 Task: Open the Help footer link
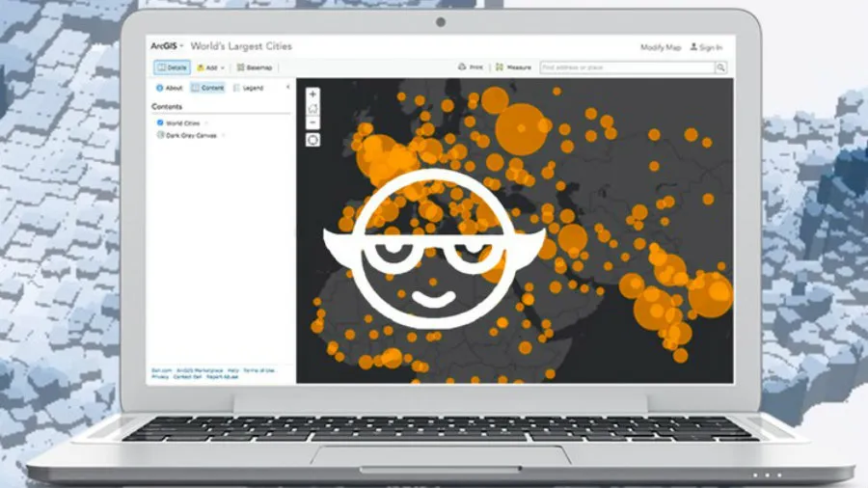pos(233,370)
